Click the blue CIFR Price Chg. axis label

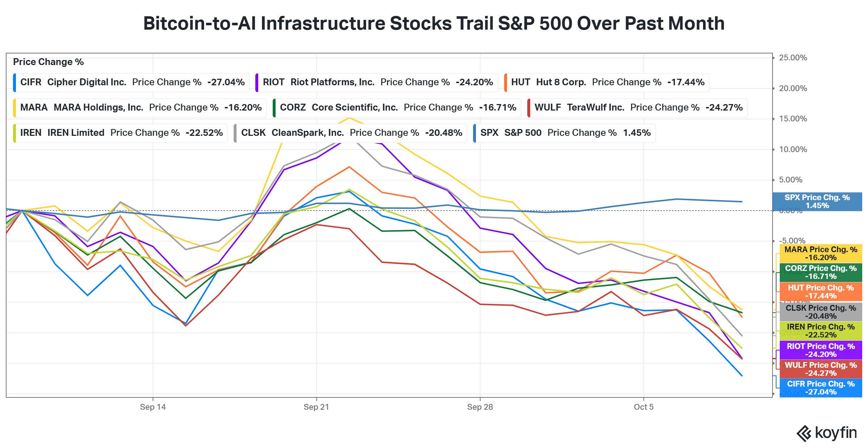[821, 388]
